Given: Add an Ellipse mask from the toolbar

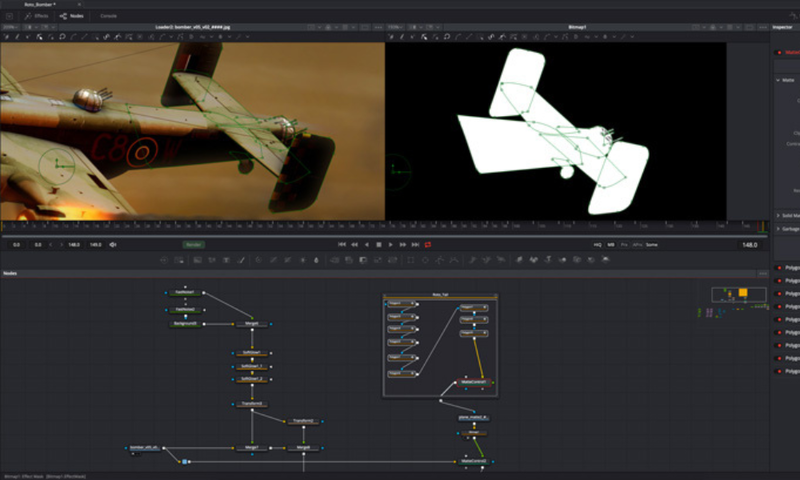Looking at the screenshot, I should tap(425, 260).
